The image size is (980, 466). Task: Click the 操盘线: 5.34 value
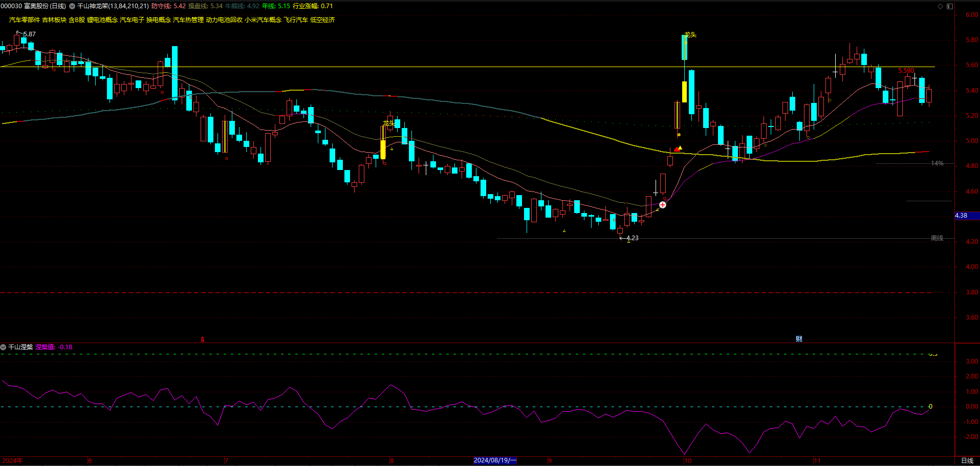[206, 6]
